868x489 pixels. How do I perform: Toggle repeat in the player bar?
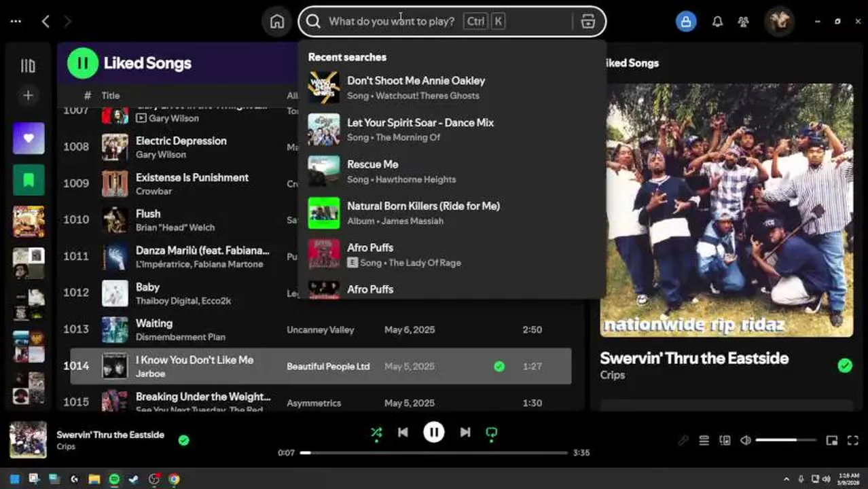(x=492, y=433)
